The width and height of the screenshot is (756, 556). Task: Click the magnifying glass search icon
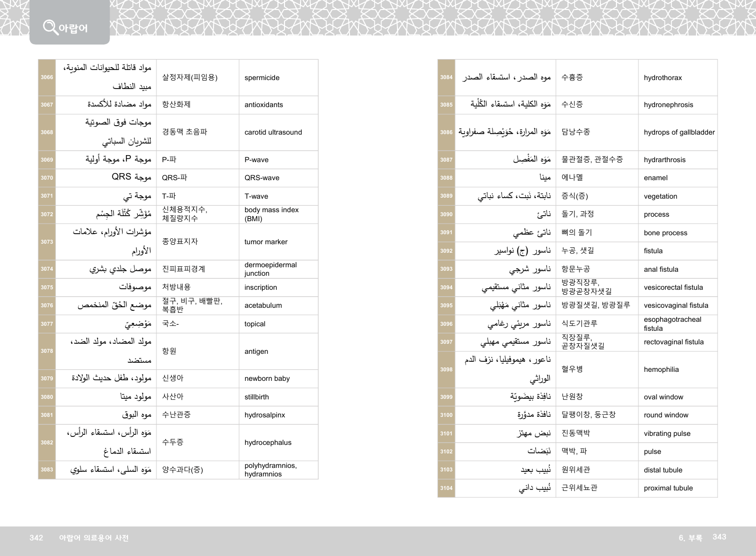point(49,27)
